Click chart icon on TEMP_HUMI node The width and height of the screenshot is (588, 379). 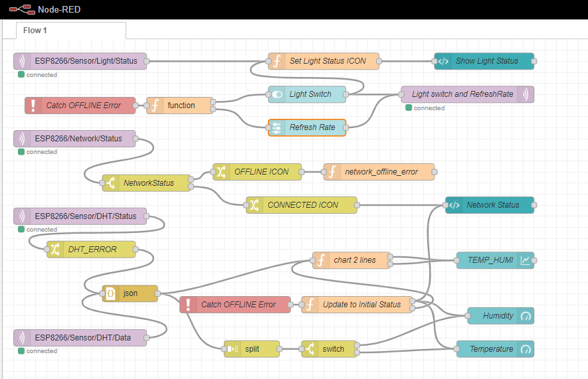(526, 260)
